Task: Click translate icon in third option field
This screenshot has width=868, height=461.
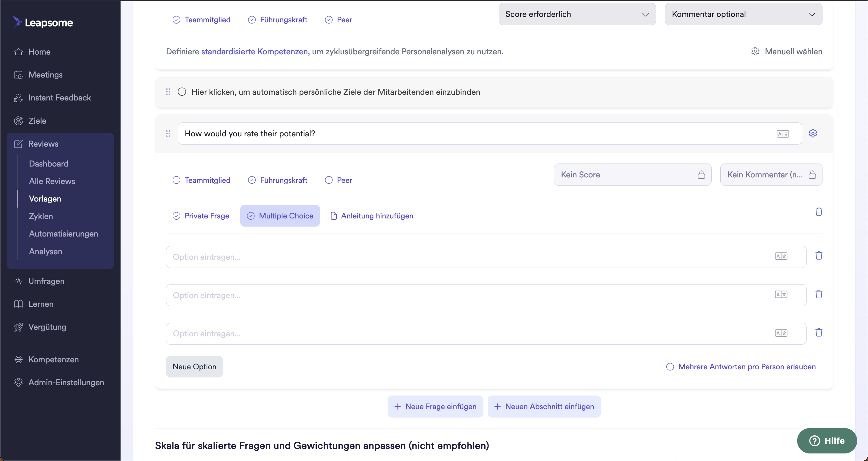Action: (781, 333)
